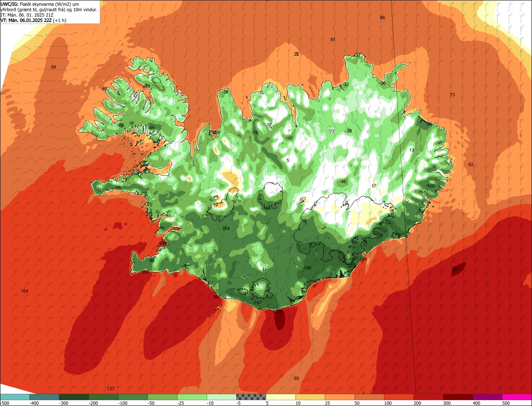This screenshot has height=406, width=532.
Task: Click the '-200' label on the colour scale
Action: point(93,403)
